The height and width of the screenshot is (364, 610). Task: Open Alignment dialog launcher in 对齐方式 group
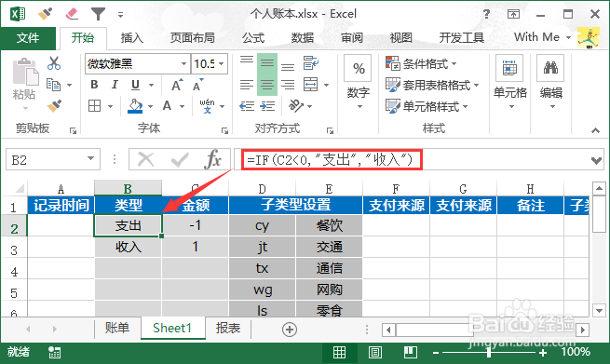click(330, 131)
